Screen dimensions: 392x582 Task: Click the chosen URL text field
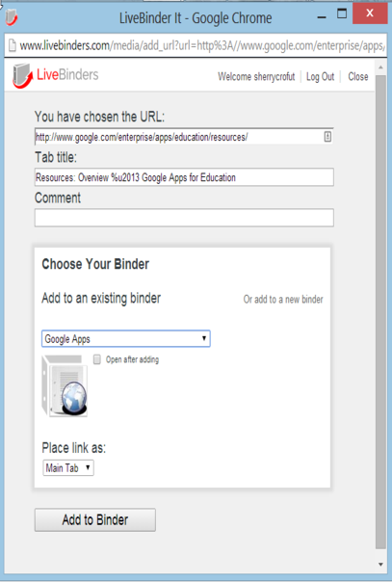[184, 137]
